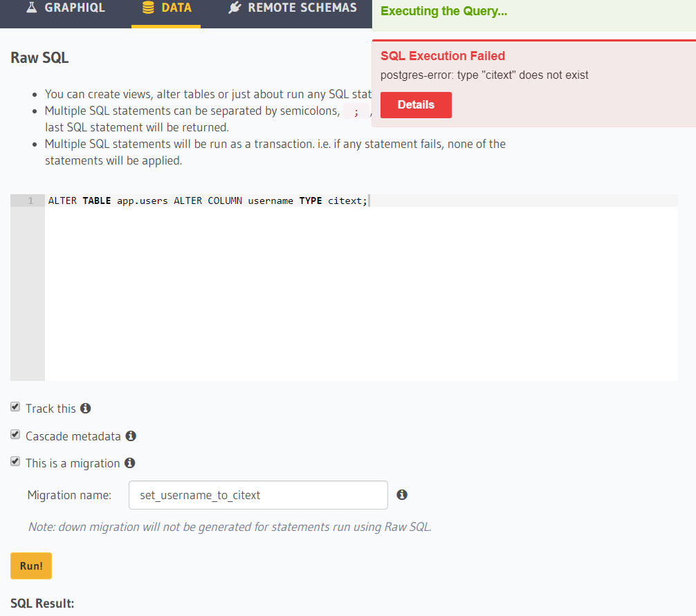Open info tooltip for This is a migration
The width and height of the screenshot is (696, 616).
point(129,463)
